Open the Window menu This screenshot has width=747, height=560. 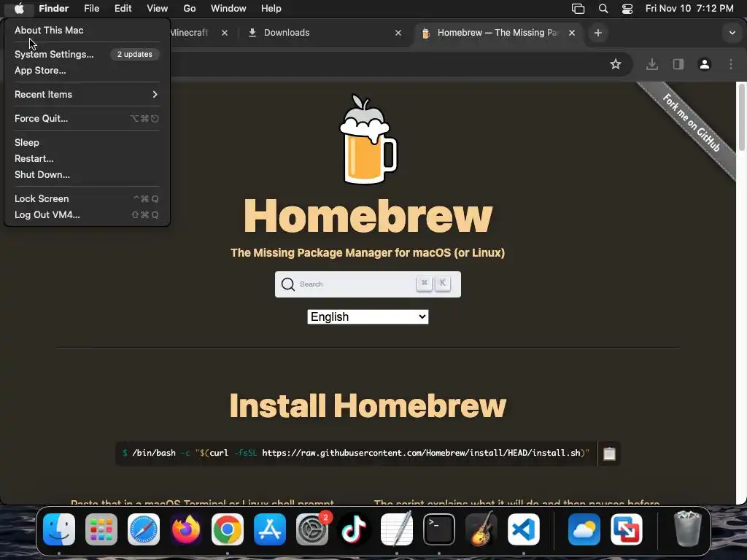tap(228, 8)
